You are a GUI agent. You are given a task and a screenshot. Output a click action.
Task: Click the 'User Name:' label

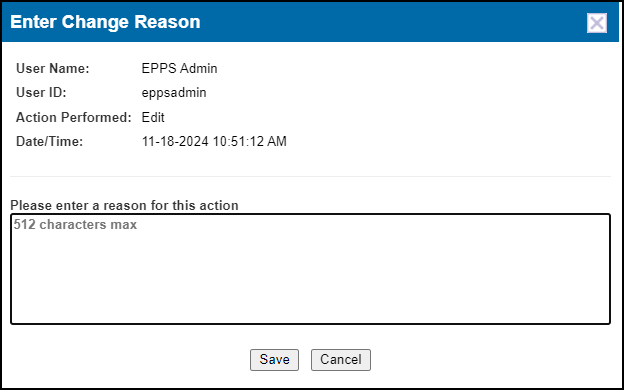53,68
